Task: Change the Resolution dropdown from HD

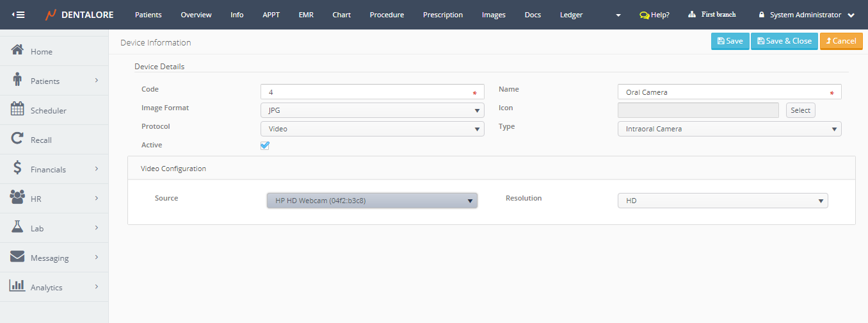Action: 722,201
